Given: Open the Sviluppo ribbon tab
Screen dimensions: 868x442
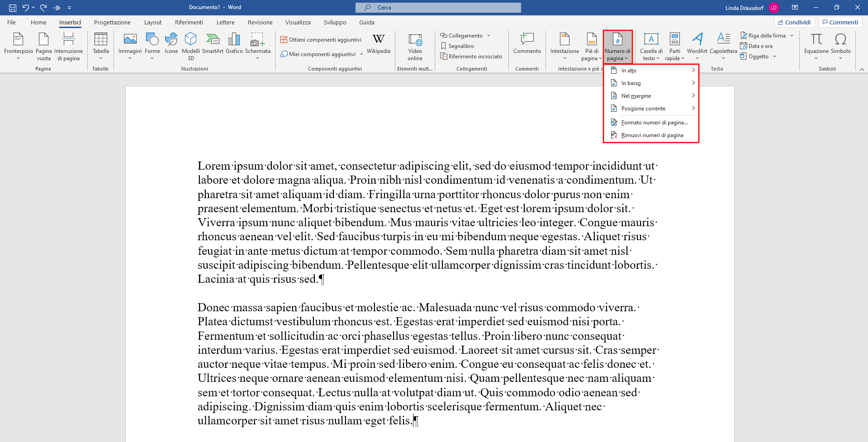Looking at the screenshot, I should click(335, 22).
